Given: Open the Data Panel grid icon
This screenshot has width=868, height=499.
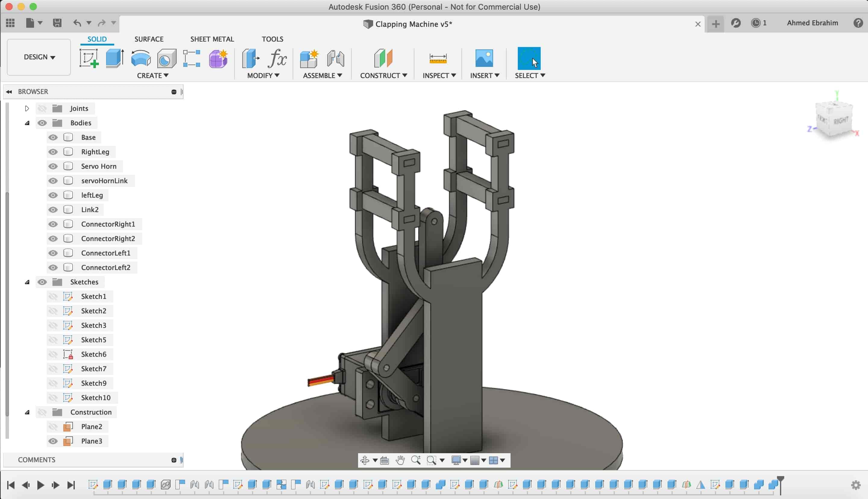Looking at the screenshot, I should 10,23.
